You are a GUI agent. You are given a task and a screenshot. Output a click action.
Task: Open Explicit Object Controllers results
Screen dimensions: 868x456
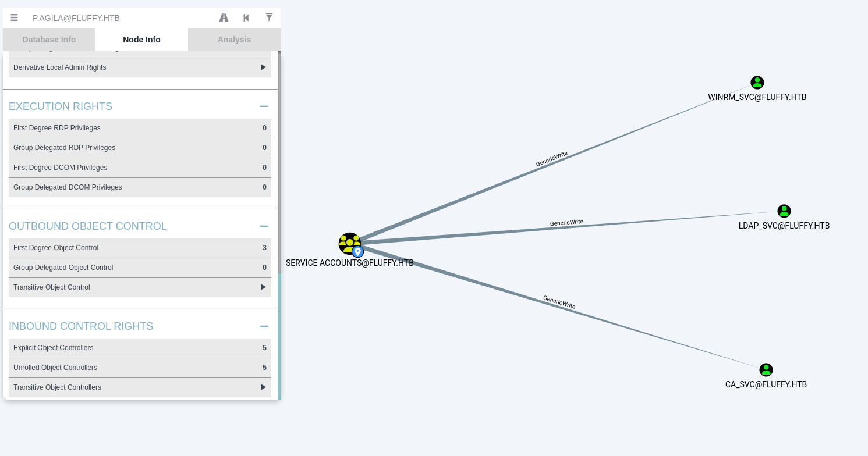point(140,348)
